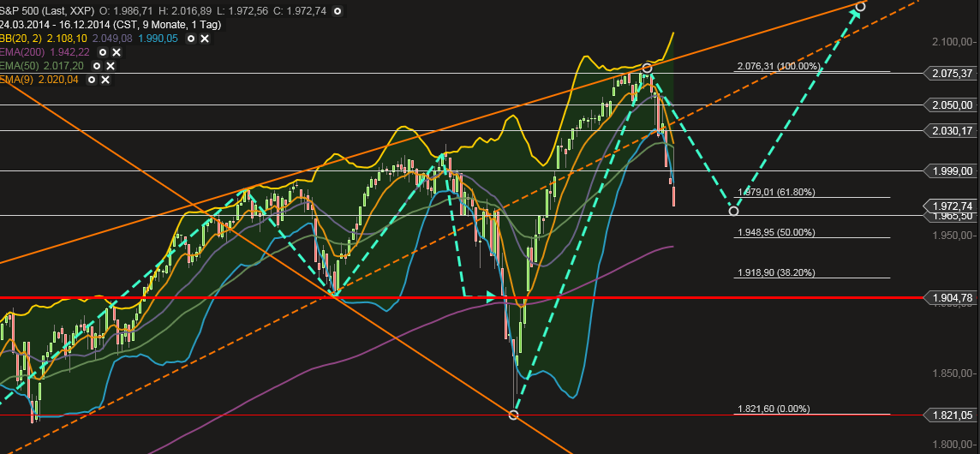Click the 2.100,00 axis tick label
The width and height of the screenshot is (980, 454).
pyautogui.click(x=954, y=42)
